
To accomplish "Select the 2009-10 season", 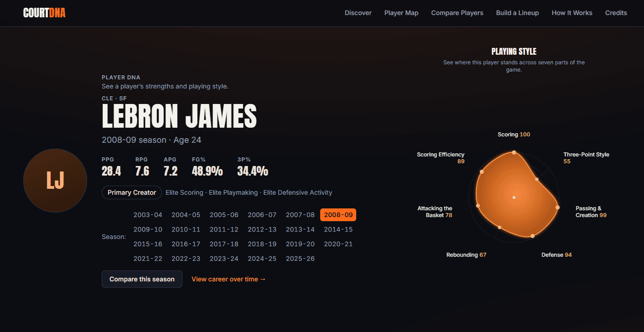I will pyautogui.click(x=148, y=229).
